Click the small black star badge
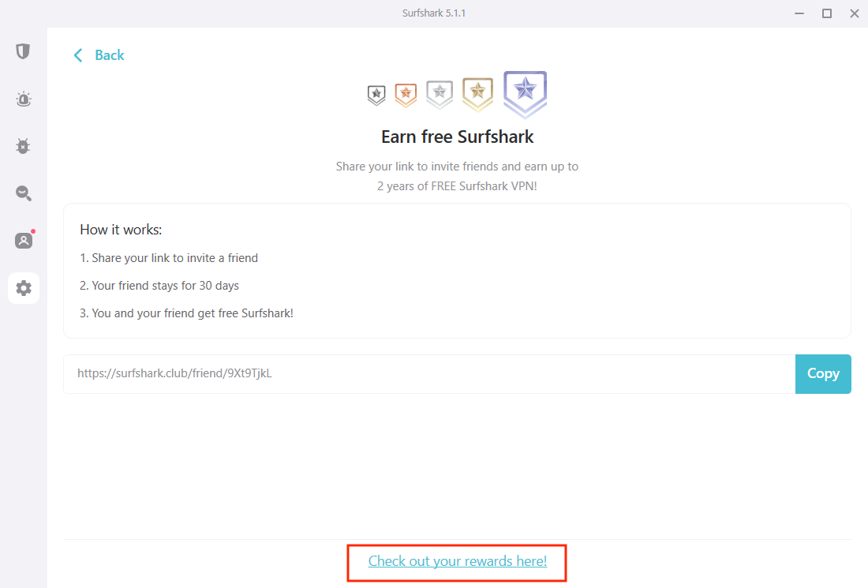Image resolution: width=868 pixels, height=588 pixels. [376, 96]
